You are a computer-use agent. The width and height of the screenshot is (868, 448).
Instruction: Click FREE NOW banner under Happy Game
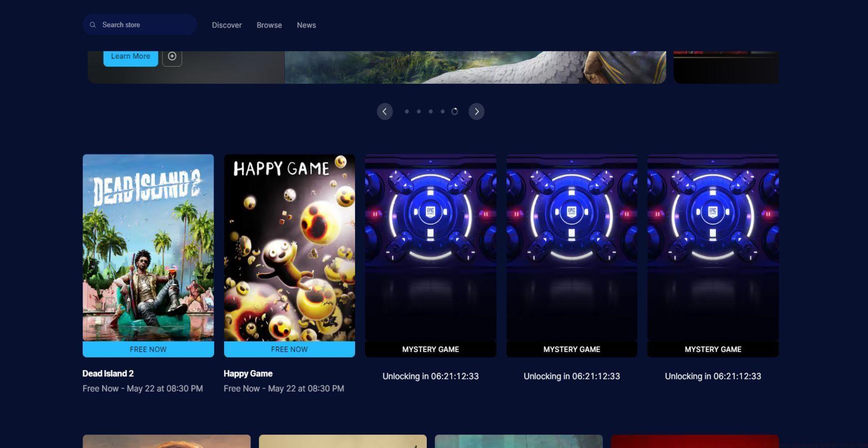pyautogui.click(x=289, y=349)
